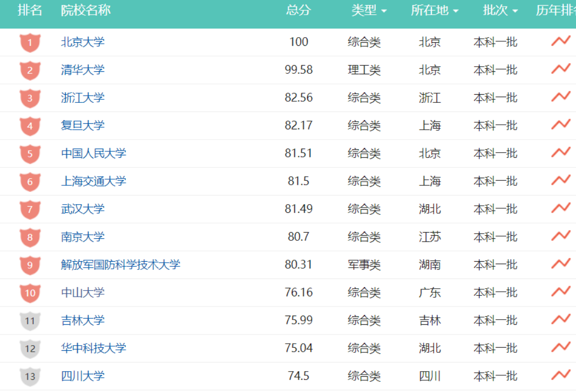Open the 浙江大学 link

83,98
